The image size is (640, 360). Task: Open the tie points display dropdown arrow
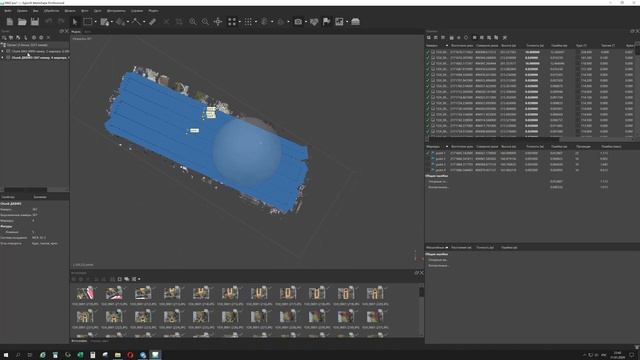point(240,22)
